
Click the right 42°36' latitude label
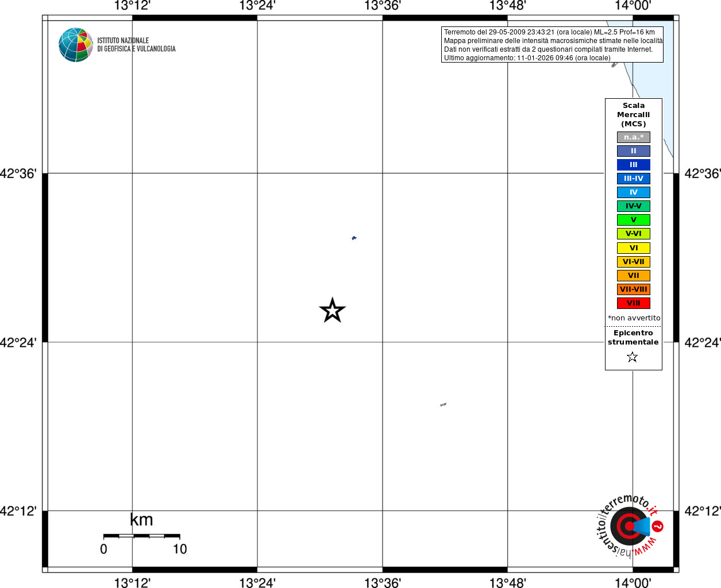[x=703, y=173]
